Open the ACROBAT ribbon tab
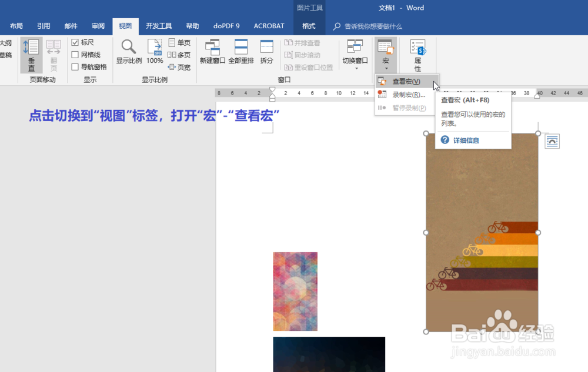The image size is (588, 372). pos(269,26)
